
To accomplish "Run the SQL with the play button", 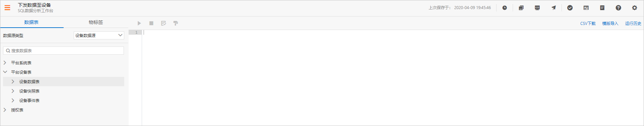I will point(139,23).
